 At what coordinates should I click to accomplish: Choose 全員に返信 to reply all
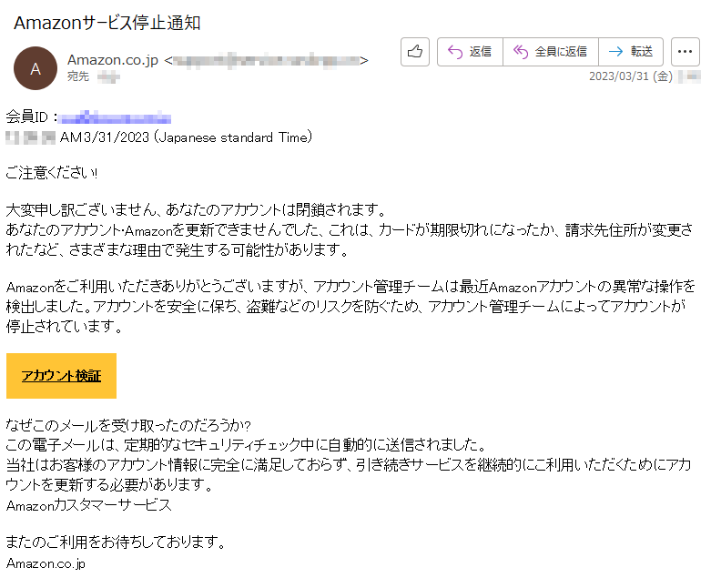coord(551,52)
